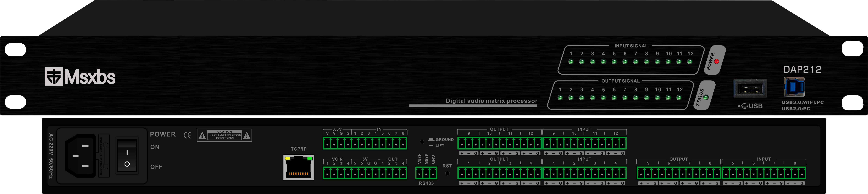The width and height of the screenshot is (868, 194).
Task: Click input signal LED 10
Action: [x=668, y=62]
